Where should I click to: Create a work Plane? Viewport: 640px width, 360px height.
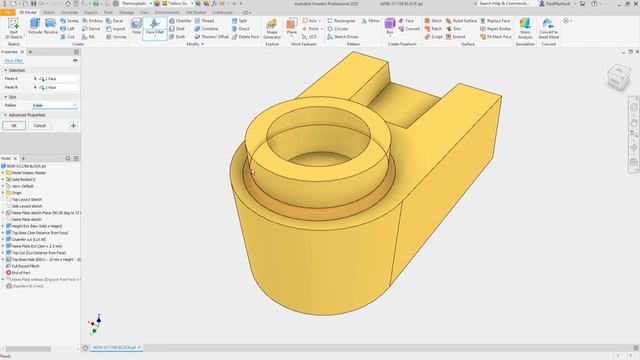[x=291, y=27]
